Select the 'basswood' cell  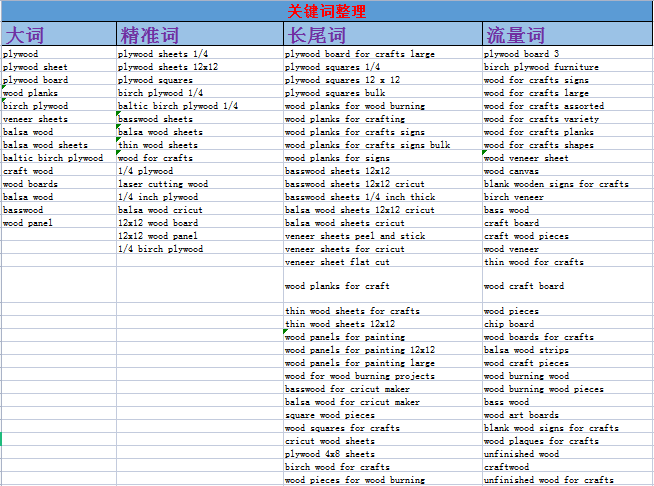tap(59, 210)
